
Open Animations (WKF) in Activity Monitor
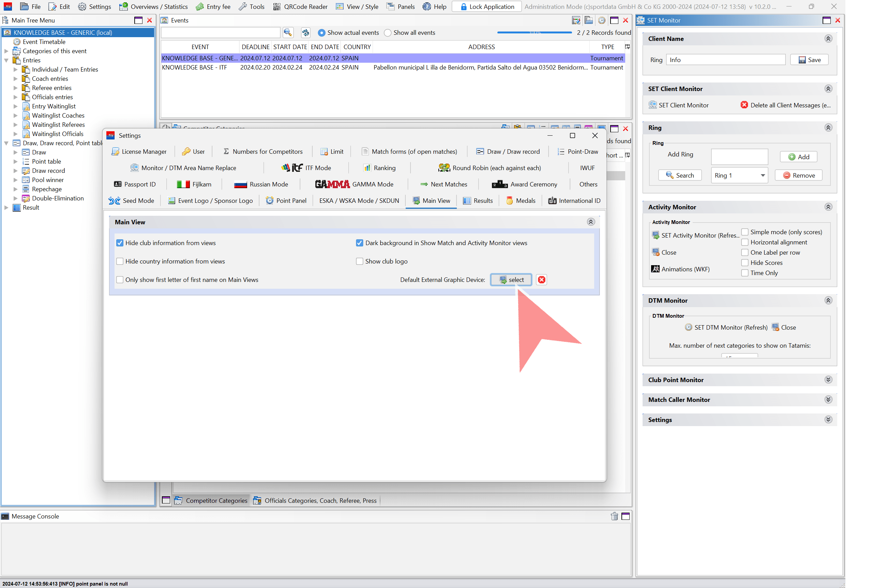(x=681, y=269)
